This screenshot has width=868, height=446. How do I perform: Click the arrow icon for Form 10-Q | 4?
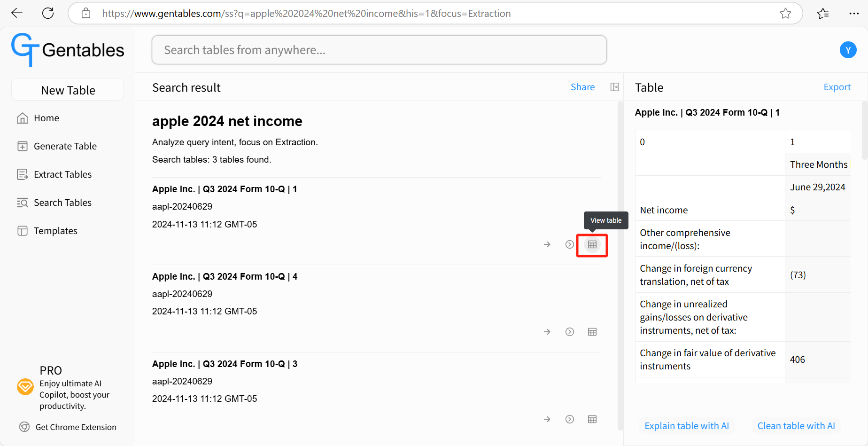[547, 332]
